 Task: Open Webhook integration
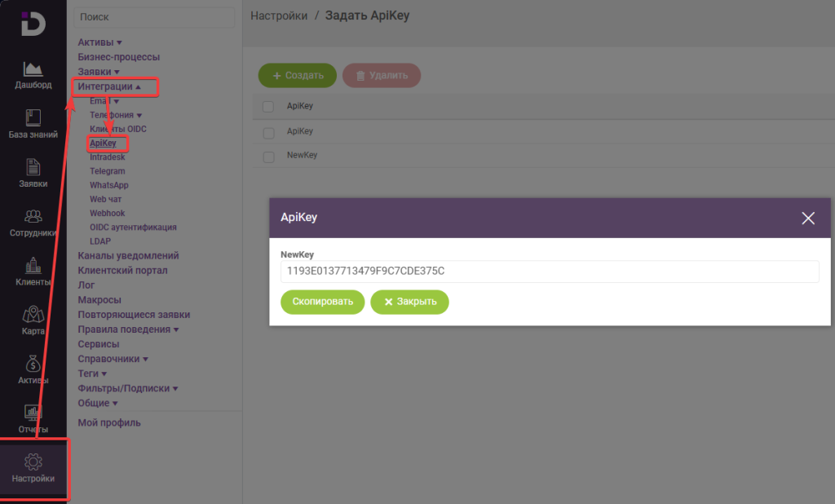(x=107, y=213)
